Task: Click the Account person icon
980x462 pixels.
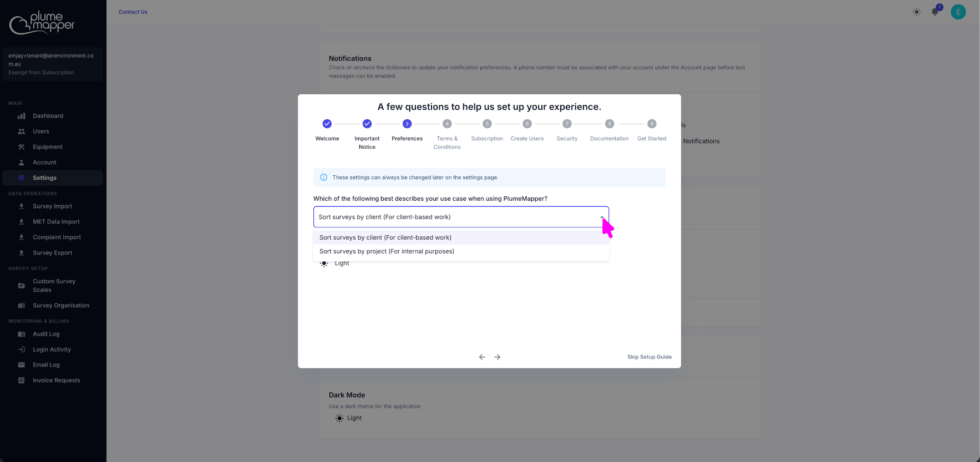Action: pos(22,163)
